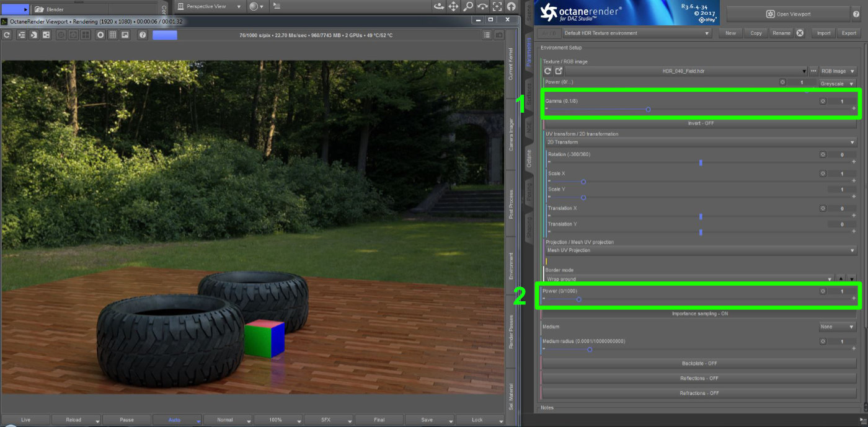Click the curved arrow icon in view controls
This screenshot has width=868, height=427.
(x=482, y=7)
